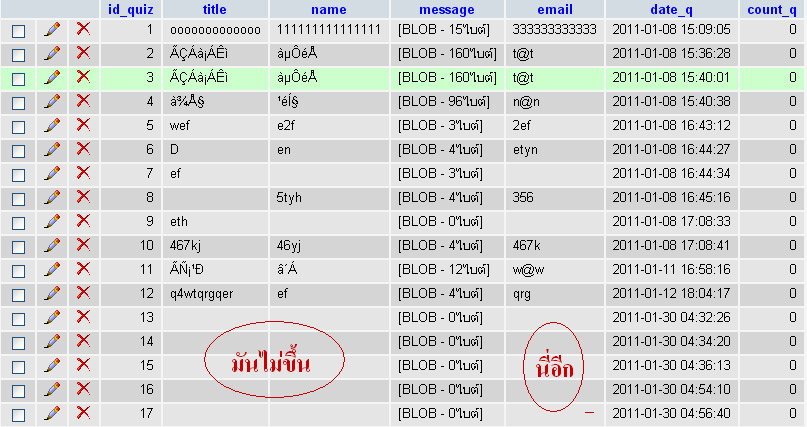This screenshot has height=427, width=807.
Task: Check the highlighted row 3 checkbox
Action: (19, 79)
